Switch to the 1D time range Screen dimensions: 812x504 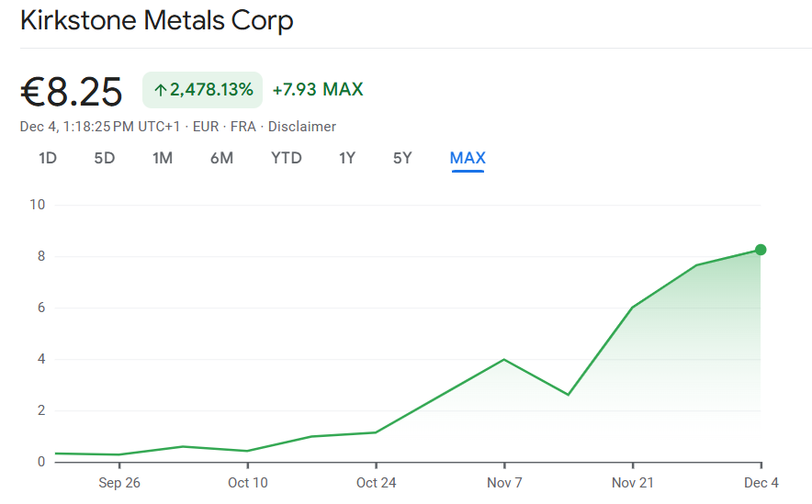(48, 158)
